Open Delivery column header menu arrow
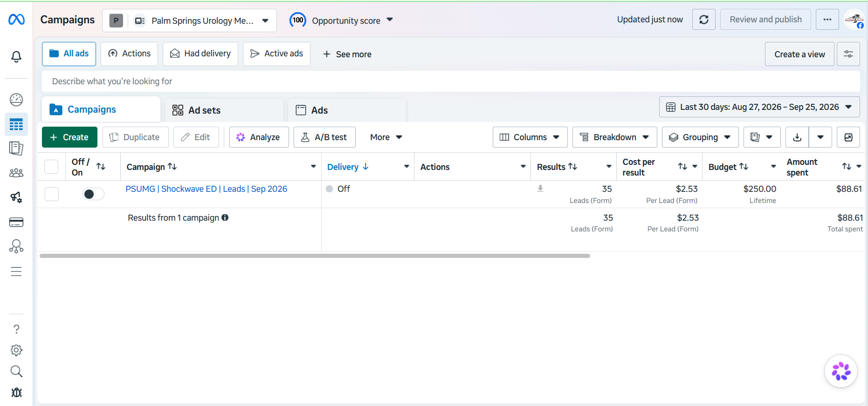This screenshot has width=868, height=406. 406,167
